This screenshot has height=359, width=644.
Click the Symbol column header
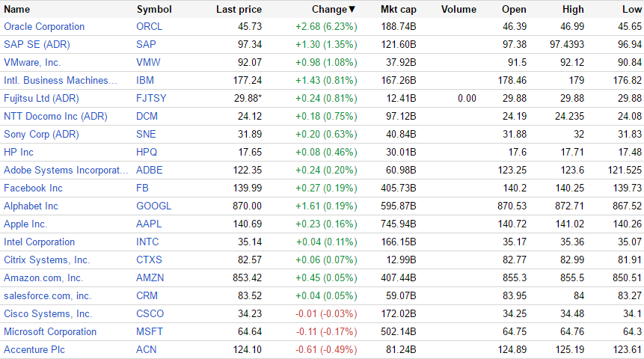154,10
